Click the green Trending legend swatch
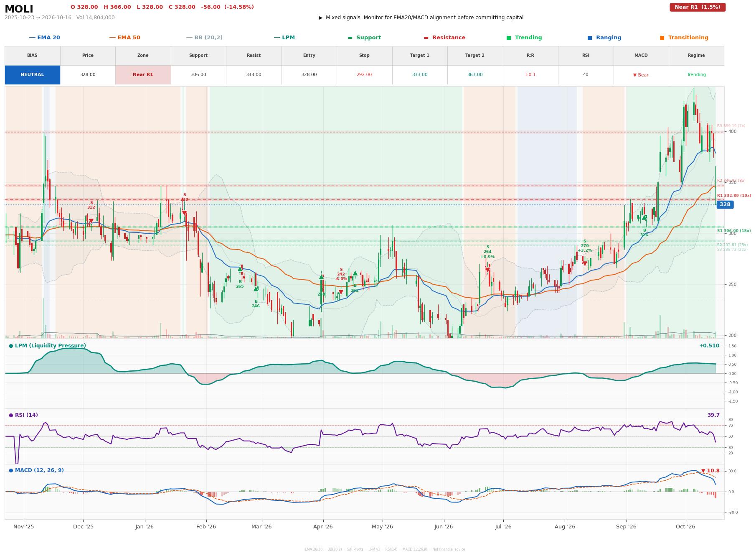Viewport: 756px width, 556px height. (x=509, y=38)
